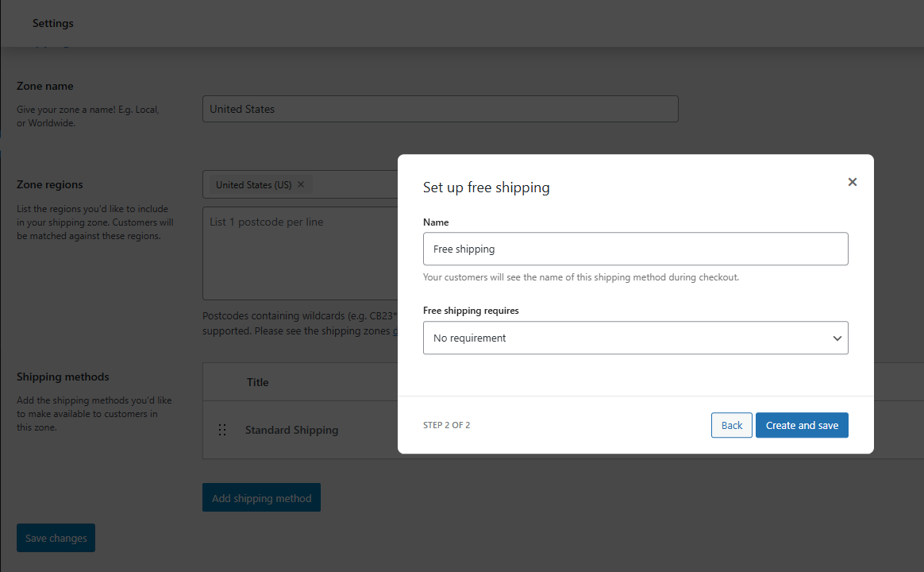Select No requirement in the requires selector

[635, 338]
